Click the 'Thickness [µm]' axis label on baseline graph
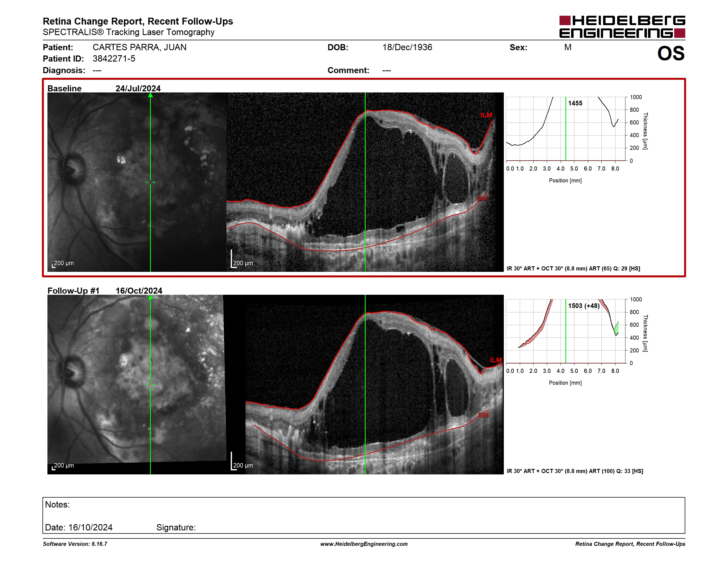728x563 pixels. click(645, 131)
